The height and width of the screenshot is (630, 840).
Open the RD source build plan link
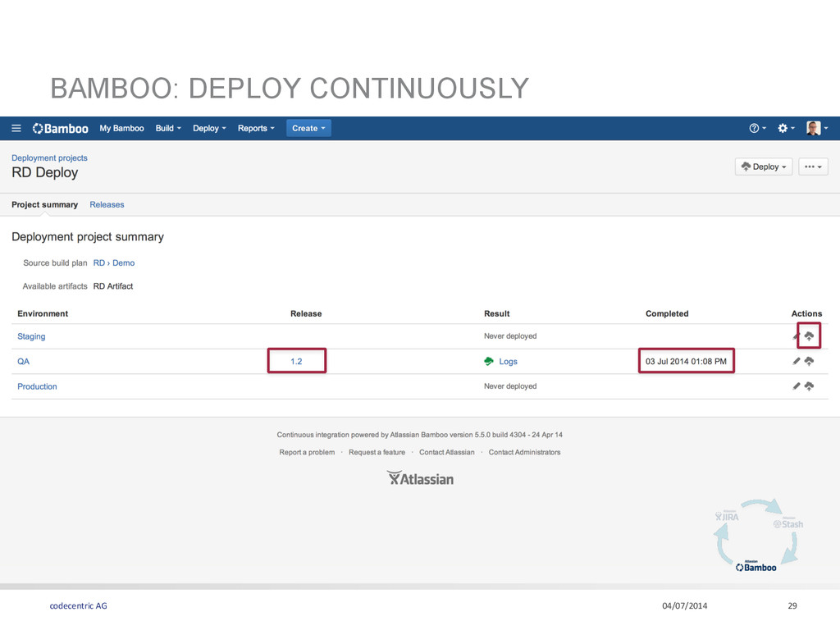99,263
